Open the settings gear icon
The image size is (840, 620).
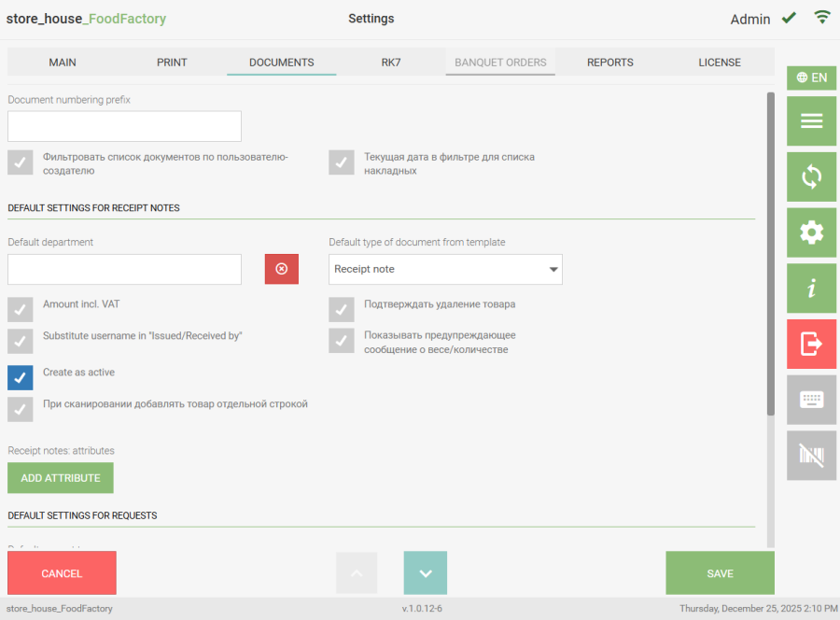tap(811, 232)
